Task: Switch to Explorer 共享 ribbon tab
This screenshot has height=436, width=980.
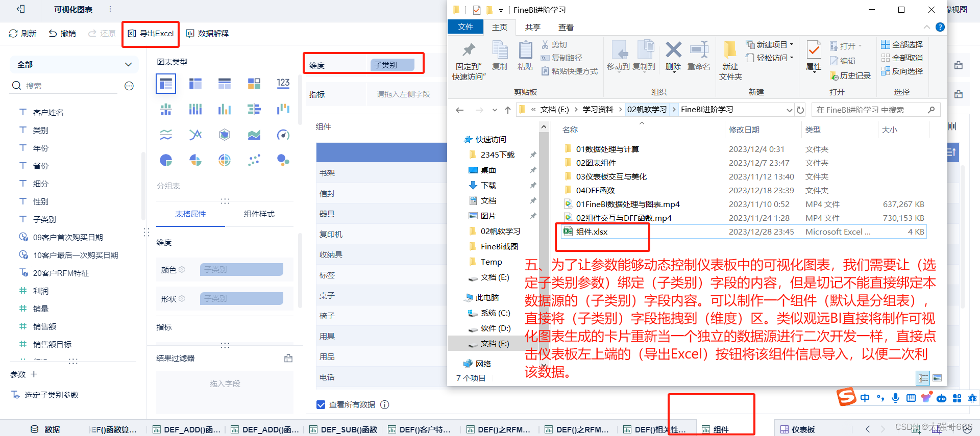Action: click(x=532, y=27)
